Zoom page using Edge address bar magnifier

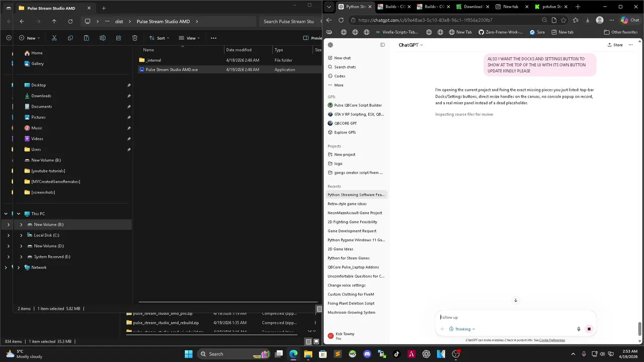coord(544,20)
